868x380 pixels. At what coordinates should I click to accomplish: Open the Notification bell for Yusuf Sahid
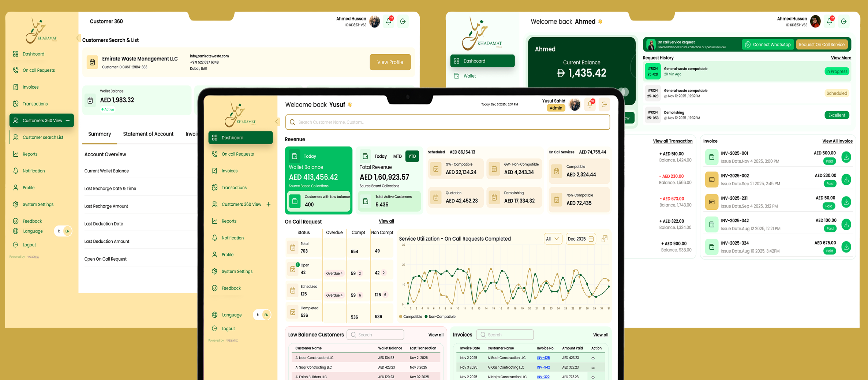[x=590, y=104]
